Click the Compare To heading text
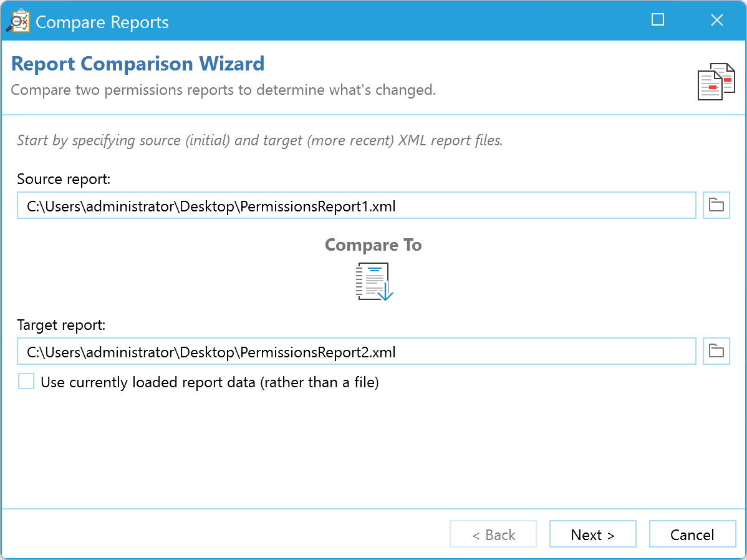Screen dimensions: 747x560 (x=373, y=244)
